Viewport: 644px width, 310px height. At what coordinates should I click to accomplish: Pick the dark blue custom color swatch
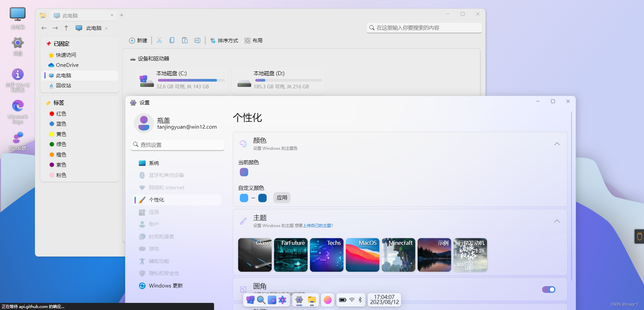point(262,198)
